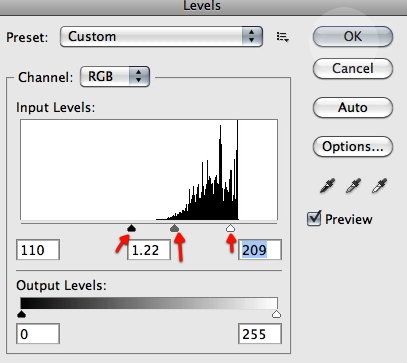The image size is (407, 363).
Task: Click the input levels histogram
Action: click(x=149, y=170)
